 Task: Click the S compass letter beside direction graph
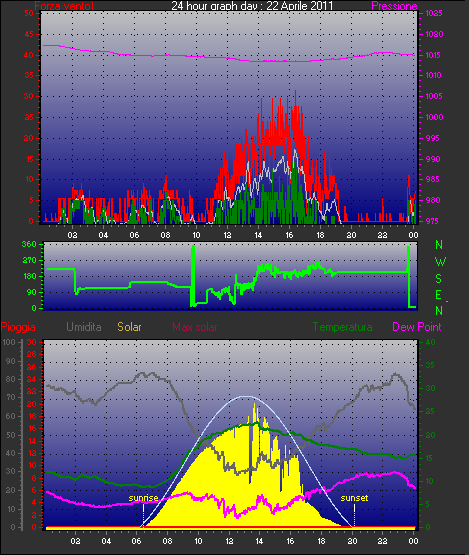(x=439, y=279)
